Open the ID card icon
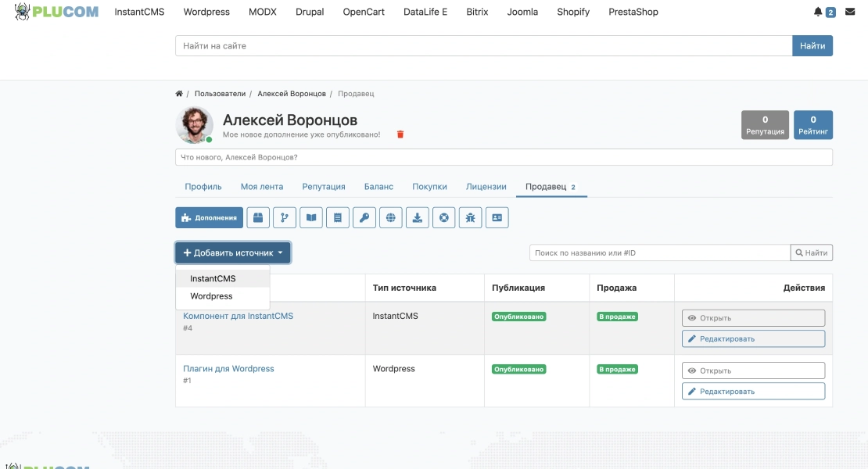 tap(497, 218)
